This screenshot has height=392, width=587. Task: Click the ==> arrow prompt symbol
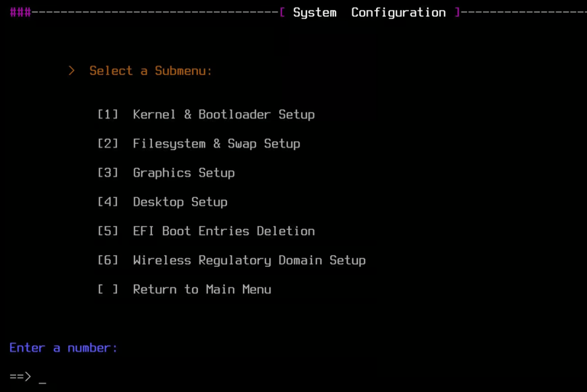coord(20,376)
